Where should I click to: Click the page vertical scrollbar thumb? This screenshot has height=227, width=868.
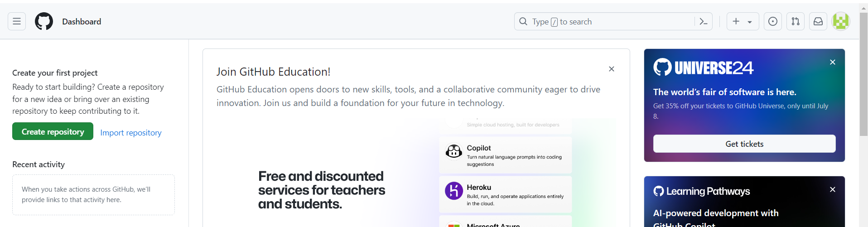(x=863, y=74)
